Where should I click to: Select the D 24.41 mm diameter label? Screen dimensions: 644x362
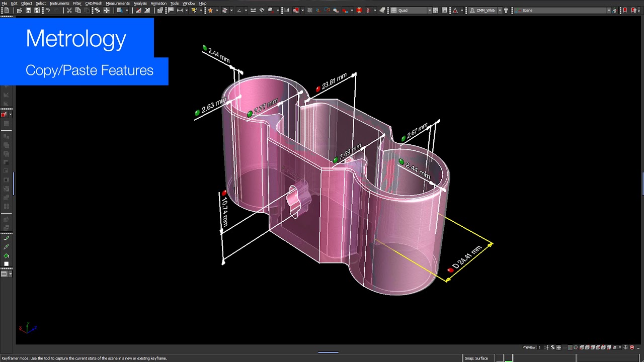[467, 258]
